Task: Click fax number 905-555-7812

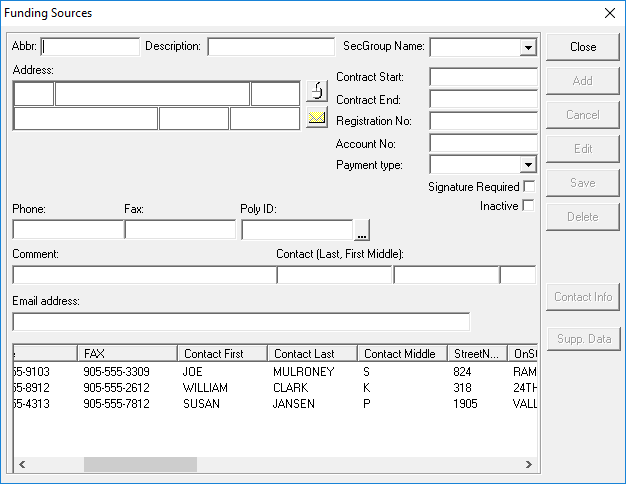Action: click(x=116, y=404)
